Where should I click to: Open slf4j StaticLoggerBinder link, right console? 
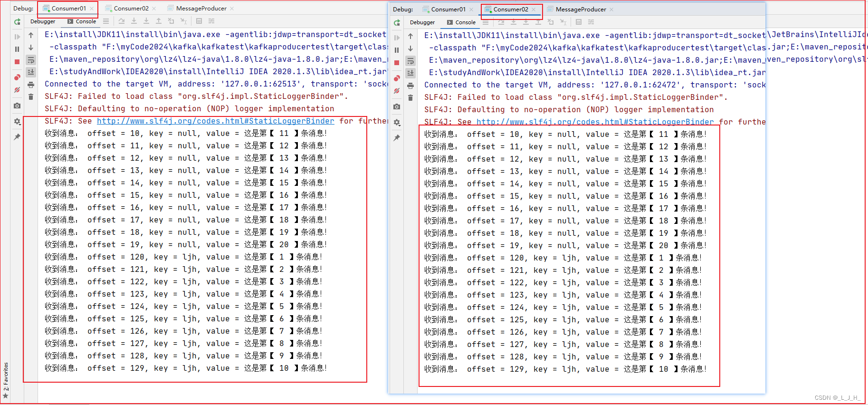(595, 122)
